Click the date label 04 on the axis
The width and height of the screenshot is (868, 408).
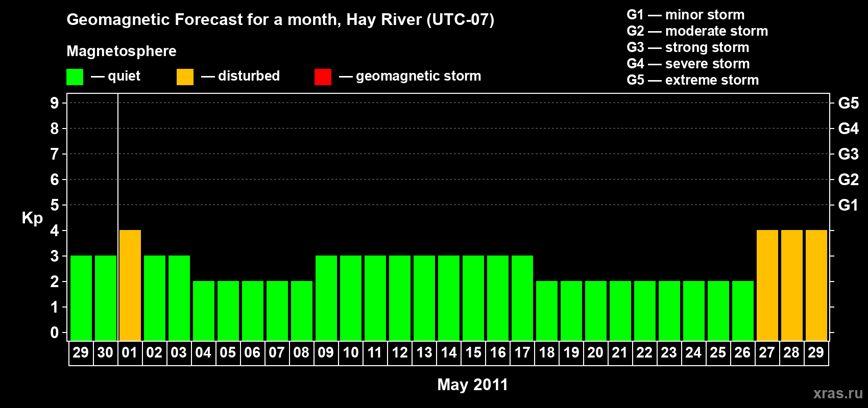(x=203, y=352)
